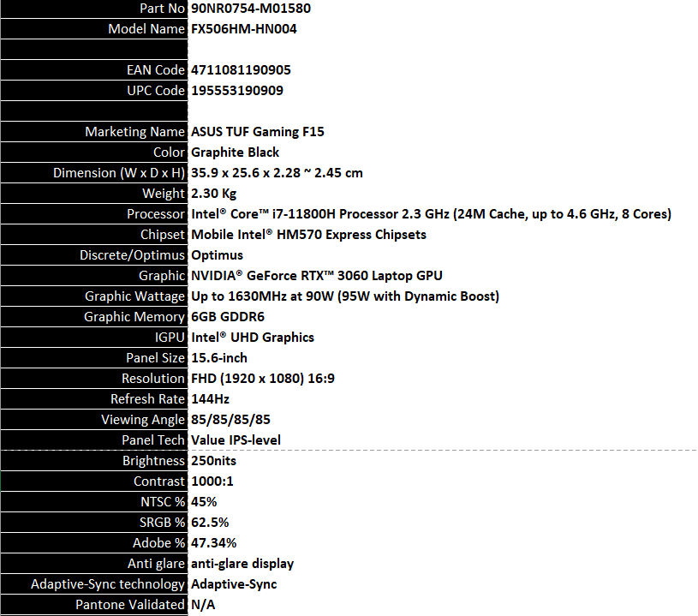This screenshot has height=616, width=698.
Task: Click the Intel Core i7-11800H processor cell
Action: [x=431, y=214]
